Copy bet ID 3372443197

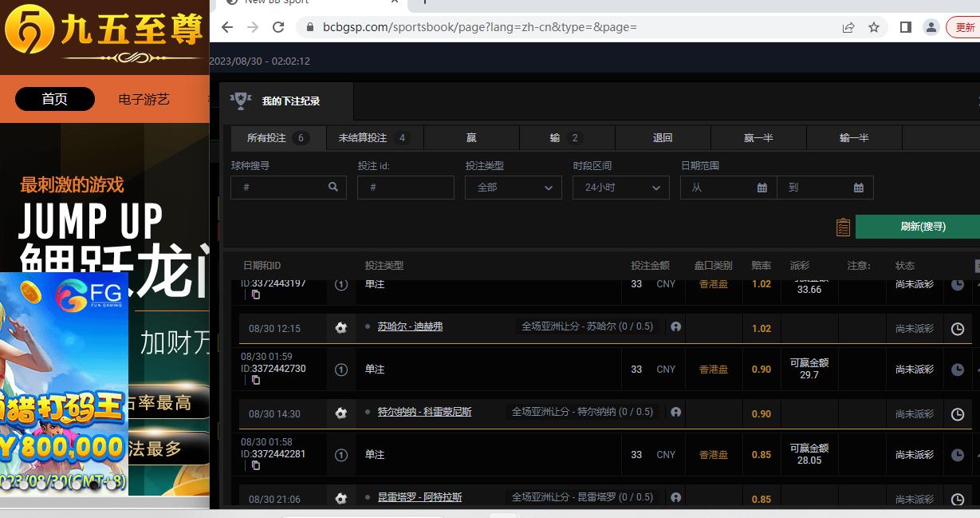coord(256,295)
